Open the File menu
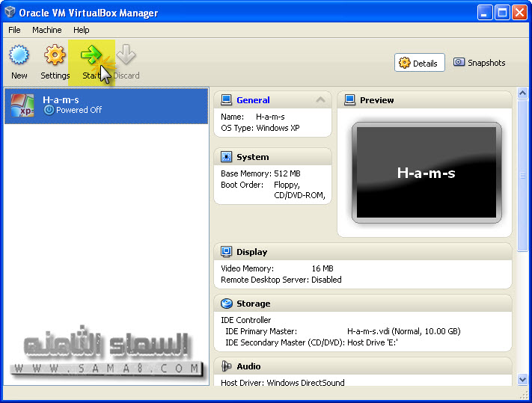This screenshot has height=403, width=532. pos(15,30)
